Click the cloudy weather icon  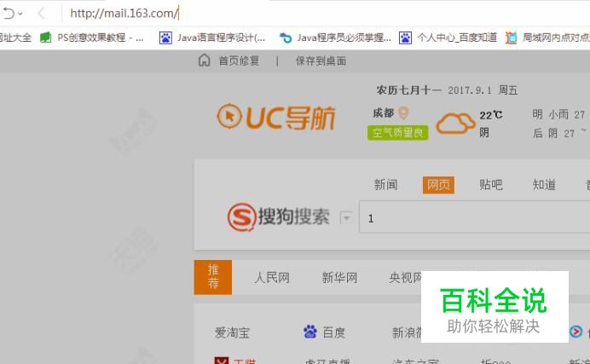click(x=455, y=123)
